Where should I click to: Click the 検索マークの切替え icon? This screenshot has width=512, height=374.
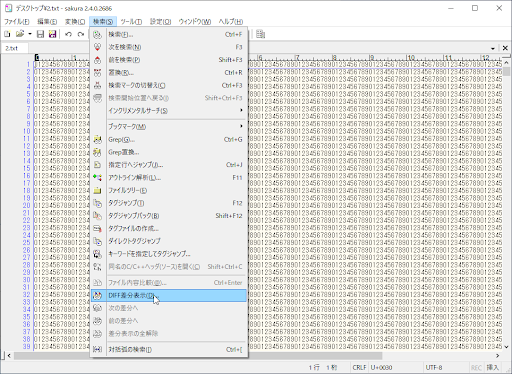pos(97,85)
